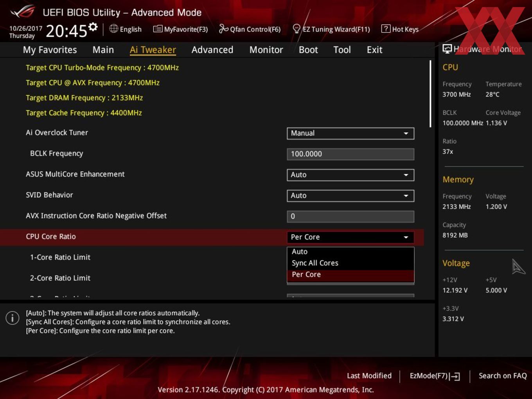532x399 pixels.
Task: Click the Hardware Monitor screen icon
Action: click(x=447, y=49)
